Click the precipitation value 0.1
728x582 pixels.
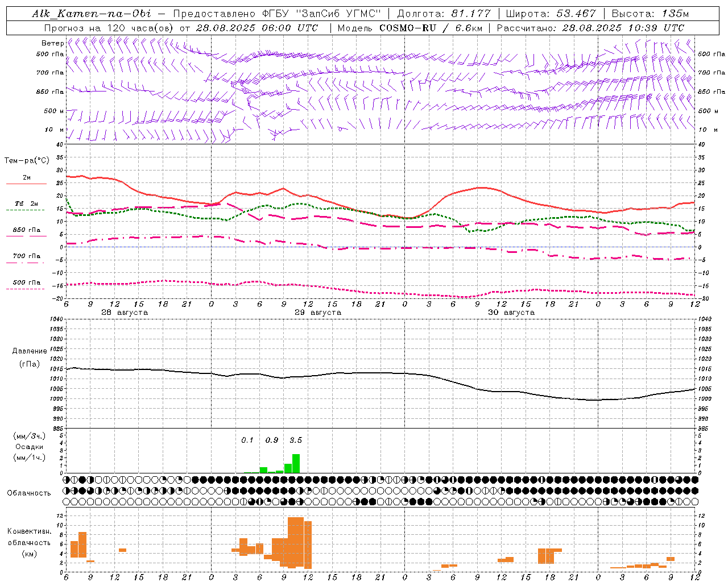point(247,440)
